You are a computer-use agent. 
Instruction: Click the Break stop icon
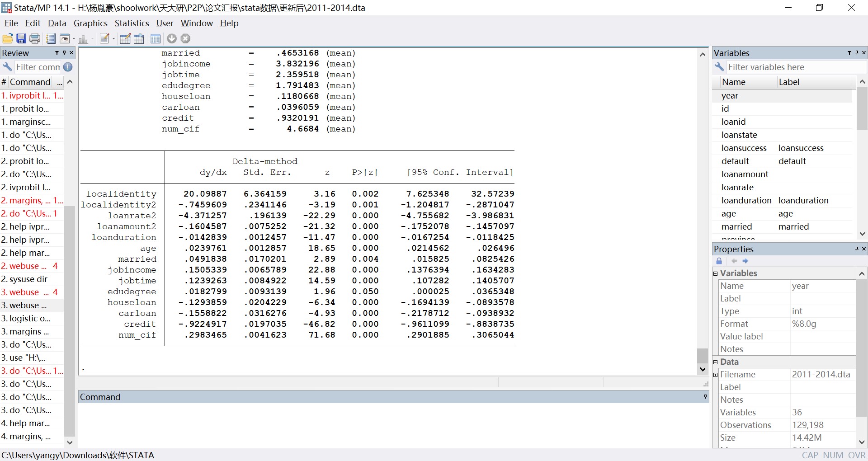185,39
